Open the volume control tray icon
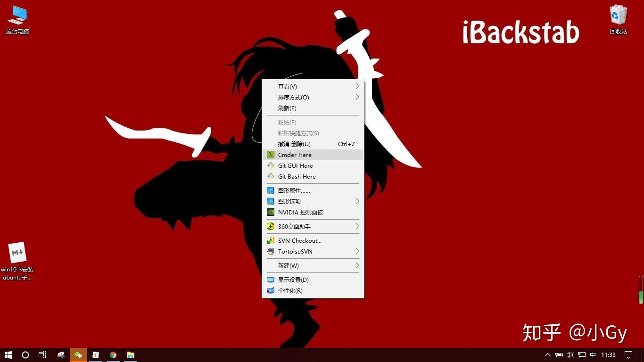This screenshot has height=362, width=644. 570,355
